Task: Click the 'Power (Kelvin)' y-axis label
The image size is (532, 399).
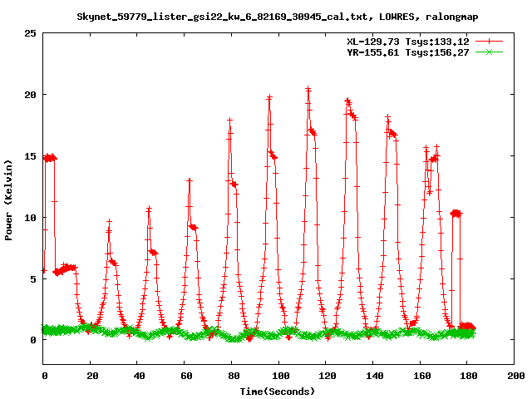Action: point(9,199)
